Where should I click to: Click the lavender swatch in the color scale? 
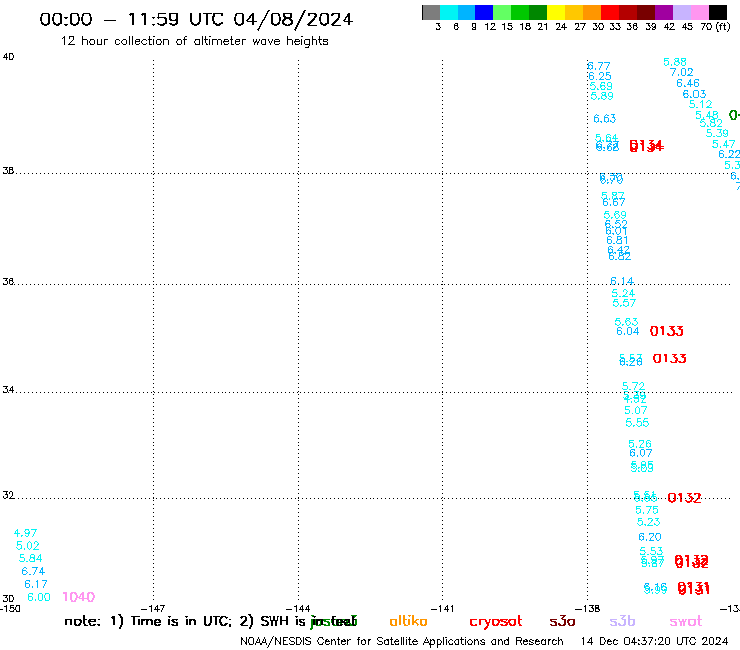[x=682, y=12]
